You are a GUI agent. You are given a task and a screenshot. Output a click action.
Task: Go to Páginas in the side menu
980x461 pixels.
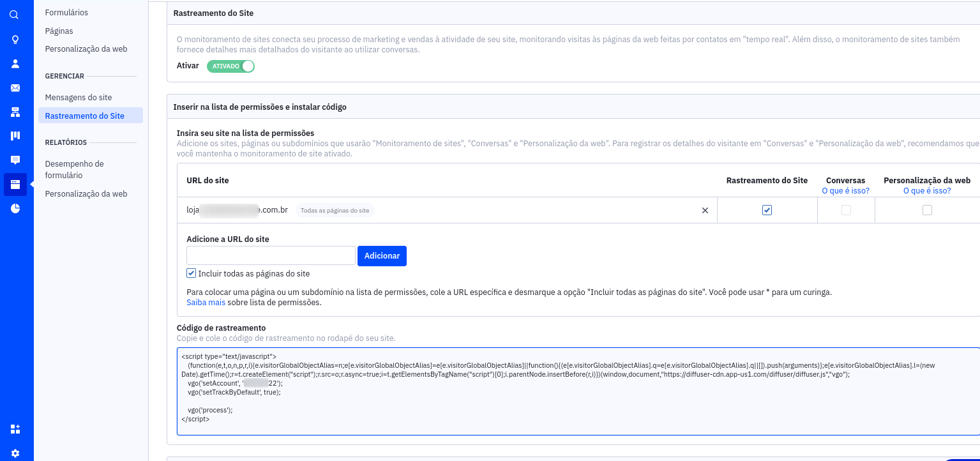59,31
